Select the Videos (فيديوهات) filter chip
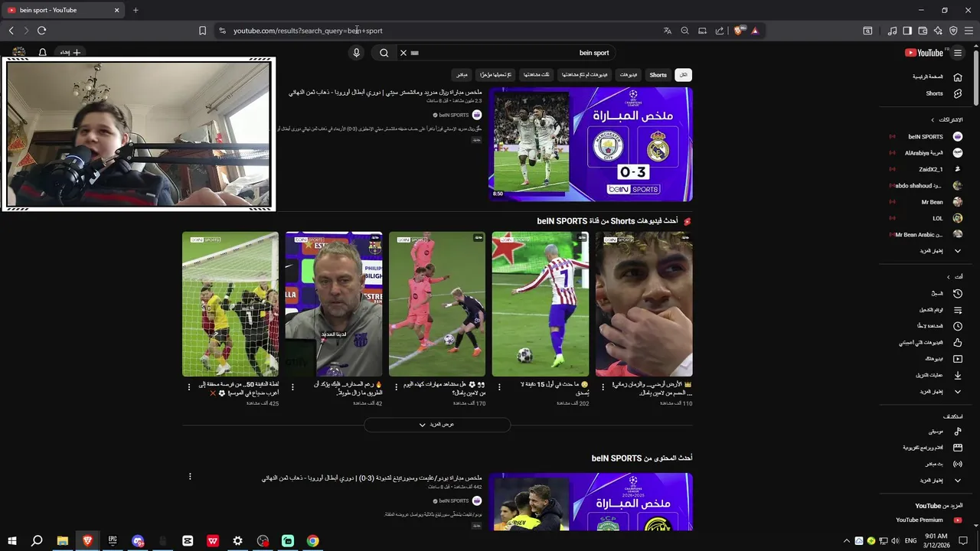Viewport: 980px width, 551px height. (x=629, y=74)
